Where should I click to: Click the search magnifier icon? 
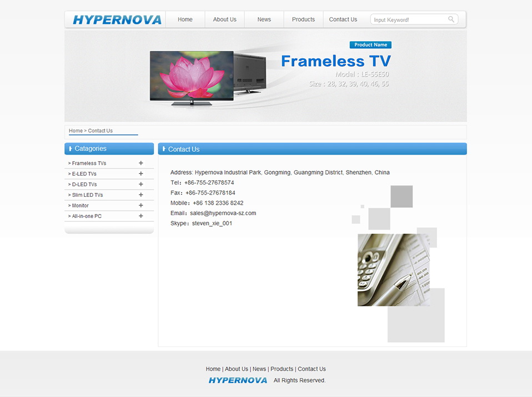point(451,19)
